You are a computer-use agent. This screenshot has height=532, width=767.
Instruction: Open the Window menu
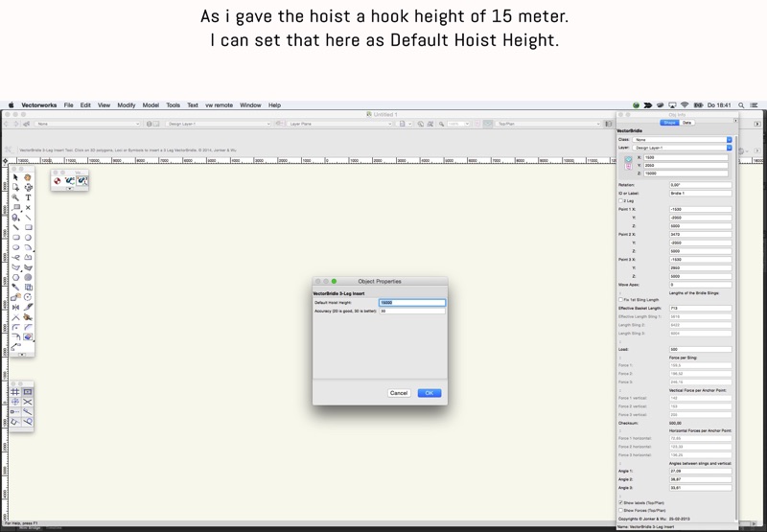(250, 105)
